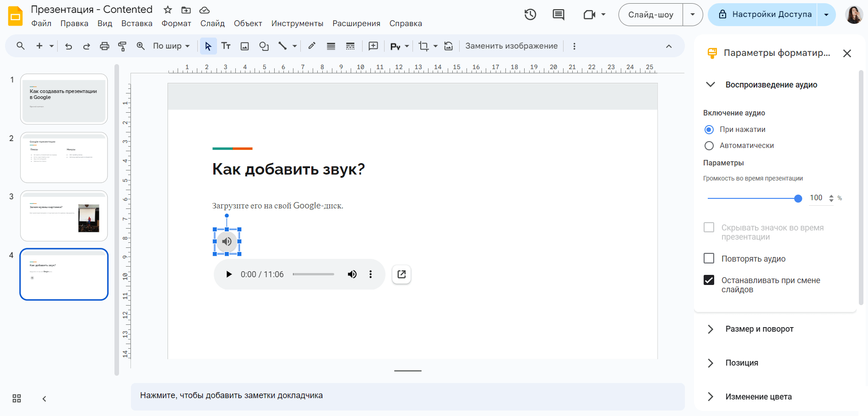
Task: Seek within the audio progress bar
Action: point(314,274)
